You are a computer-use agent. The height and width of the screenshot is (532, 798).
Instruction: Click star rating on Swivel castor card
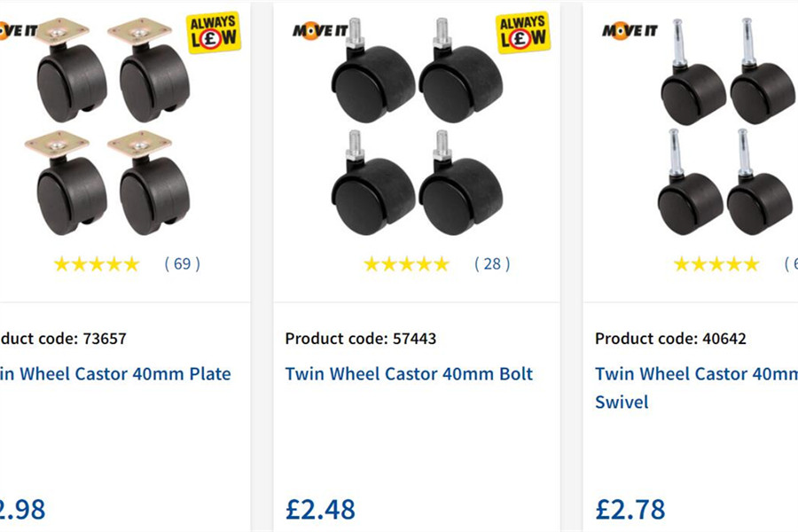[716, 263]
